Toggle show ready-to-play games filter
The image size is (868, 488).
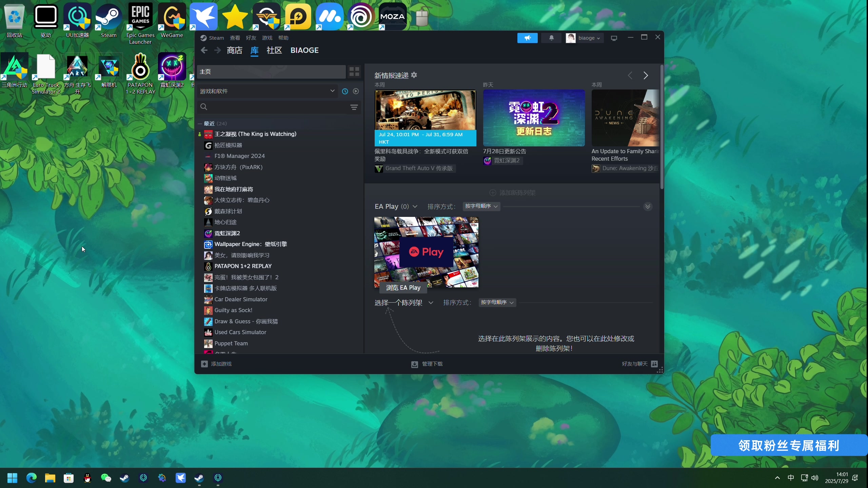tap(356, 91)
